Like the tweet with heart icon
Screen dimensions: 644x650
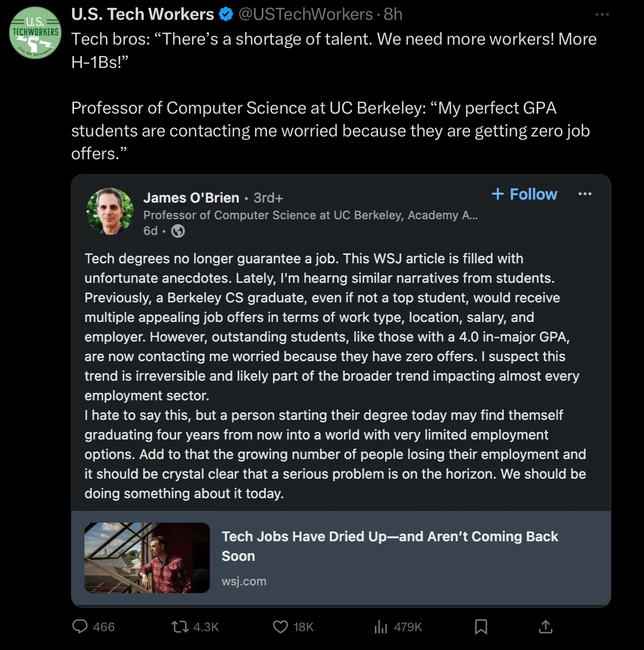click(281, 627)
